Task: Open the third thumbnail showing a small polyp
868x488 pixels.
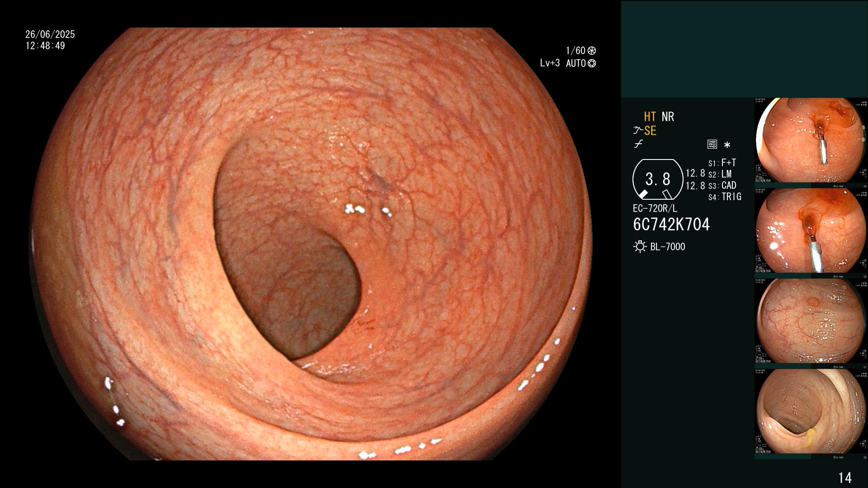Action: 811,321
